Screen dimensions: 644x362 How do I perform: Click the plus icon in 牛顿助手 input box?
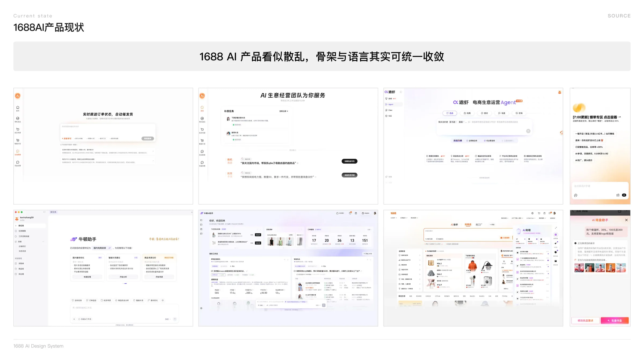pyautogui.click(x=74, y=319)
